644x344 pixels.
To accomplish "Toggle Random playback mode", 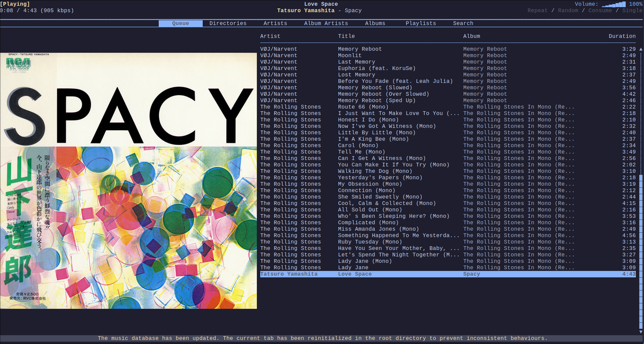I will pos(568,10).
